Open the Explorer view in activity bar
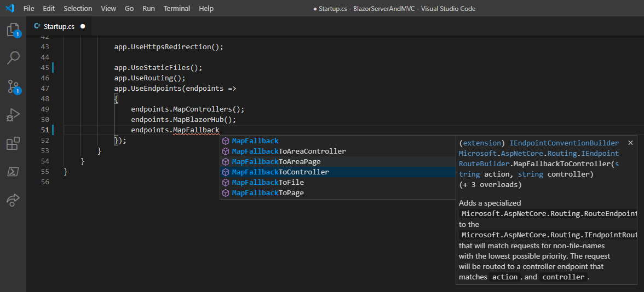The width and height of the screenshot is (644, 292). [x=13, y=30]
